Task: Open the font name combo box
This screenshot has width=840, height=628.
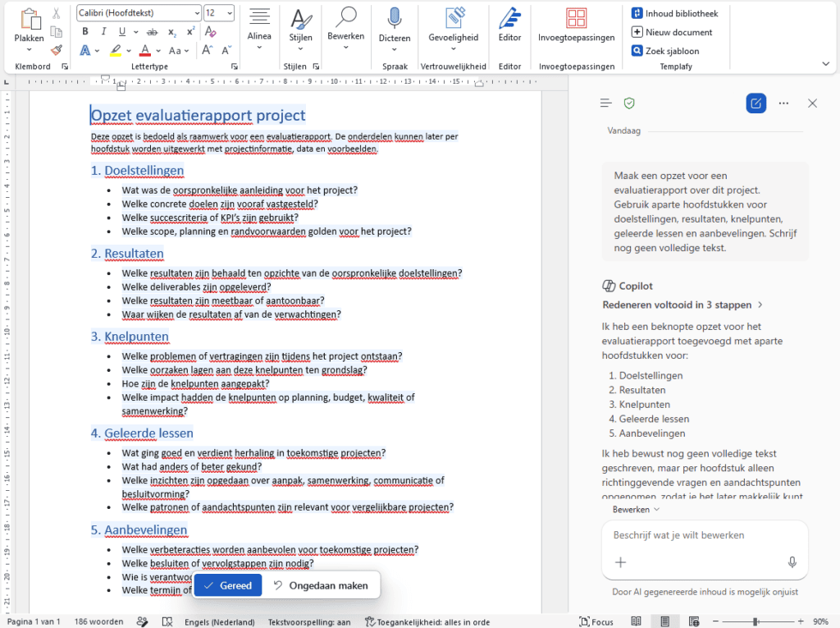Action: point(139,13)
